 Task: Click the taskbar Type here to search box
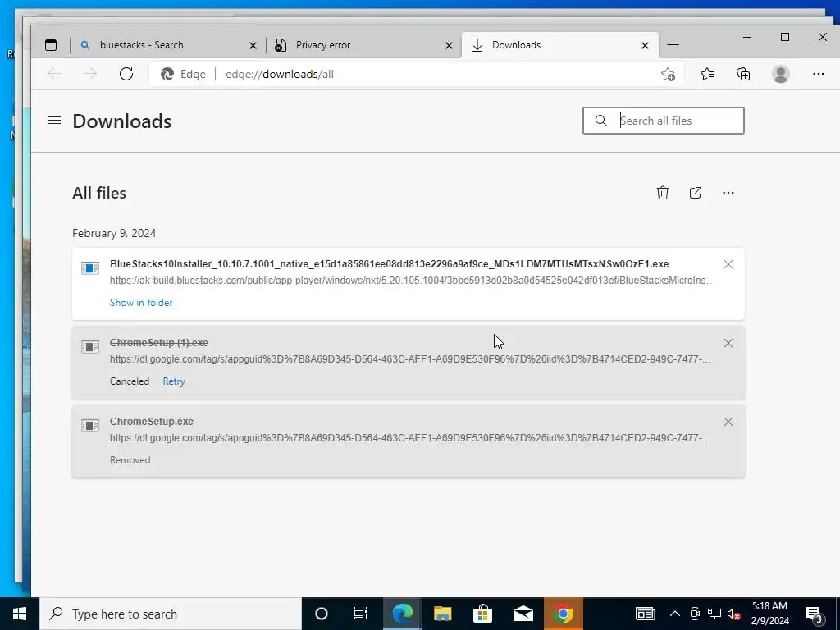[x=171, y=614]
